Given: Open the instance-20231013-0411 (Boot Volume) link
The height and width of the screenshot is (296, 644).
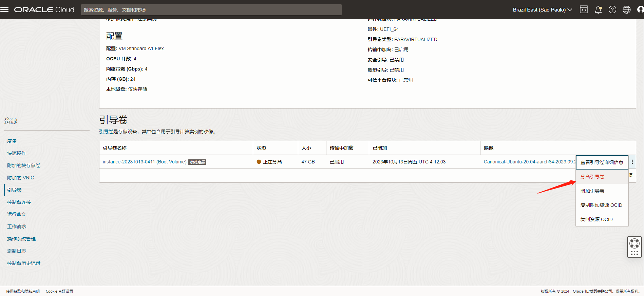Looking at the screenshot, I should 145,162.
